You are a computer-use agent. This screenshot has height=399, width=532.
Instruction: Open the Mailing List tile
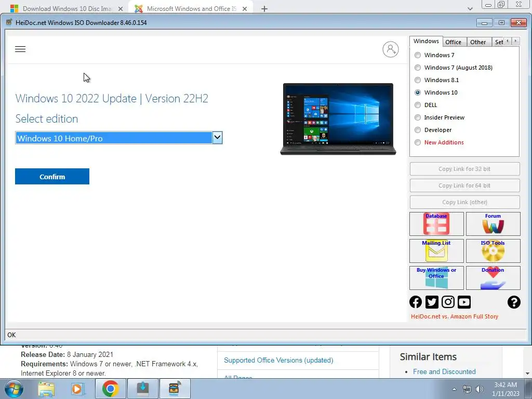436,251
